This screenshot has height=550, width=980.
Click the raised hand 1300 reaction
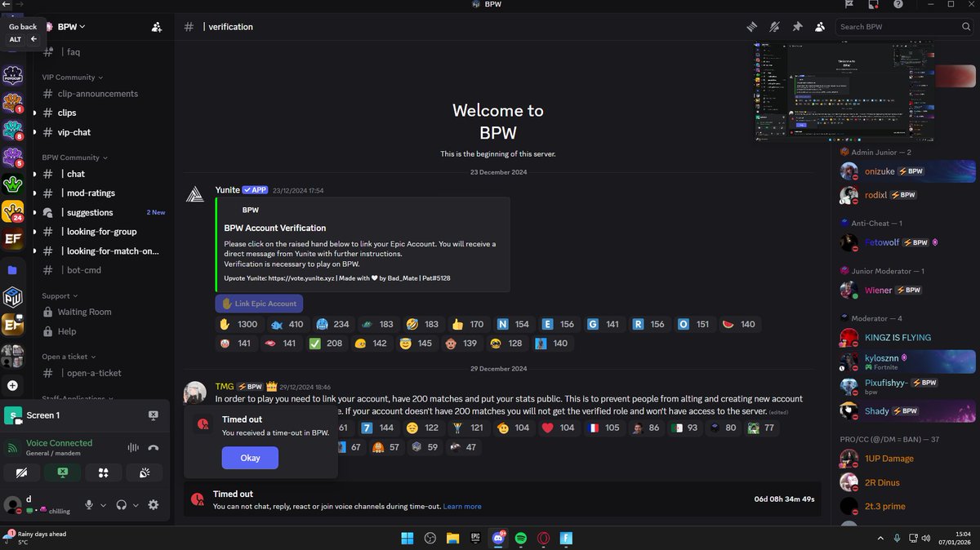(238, 324)
